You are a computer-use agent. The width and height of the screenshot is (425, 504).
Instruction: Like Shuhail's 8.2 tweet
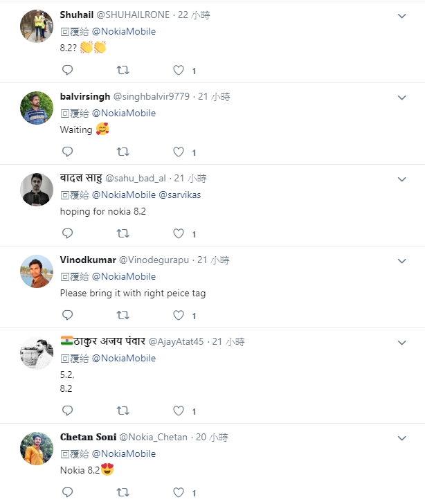point(179,70)
